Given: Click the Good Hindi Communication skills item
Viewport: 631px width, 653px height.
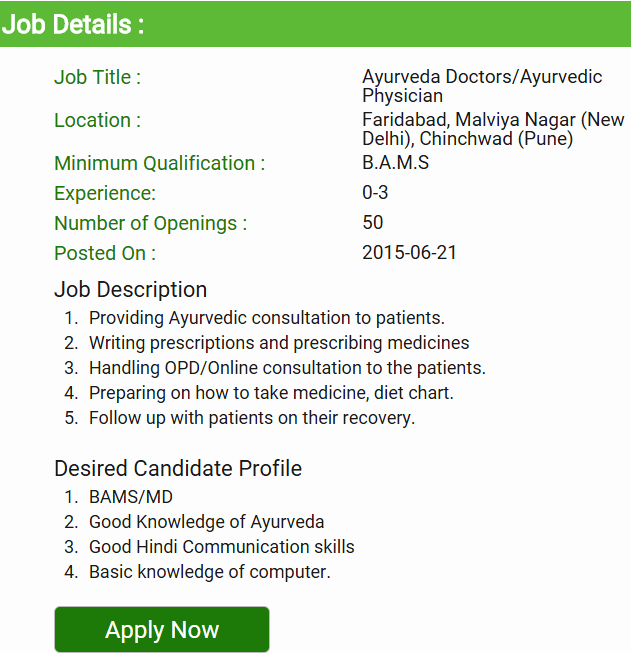Looking at the screenshot, I should coord(222,547).
